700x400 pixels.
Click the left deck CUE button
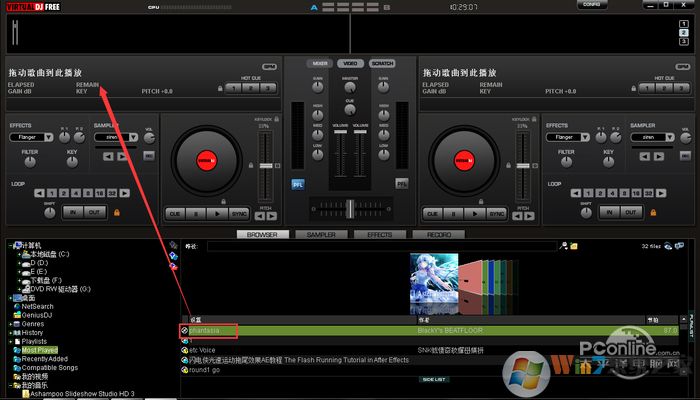175,213
